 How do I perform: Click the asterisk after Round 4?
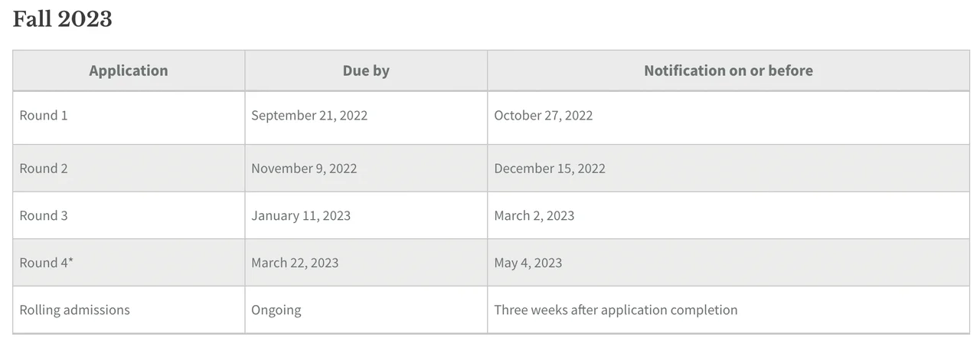pos(71,261)
